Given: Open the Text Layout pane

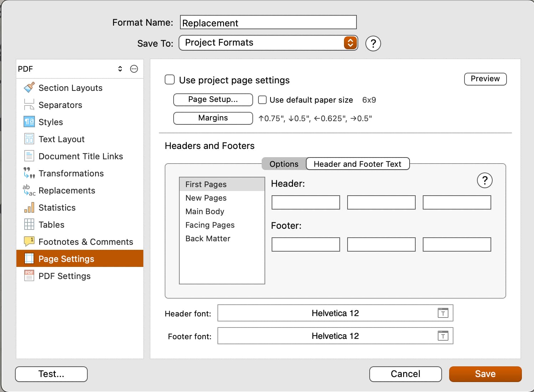Looking at the screenshot, I should (80, 139).
